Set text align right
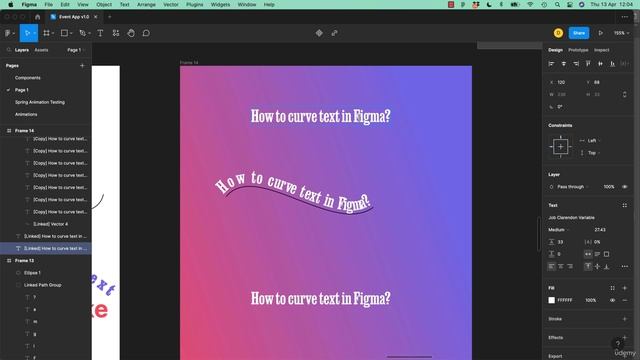The image size is (640, 360). click(570, 267)
